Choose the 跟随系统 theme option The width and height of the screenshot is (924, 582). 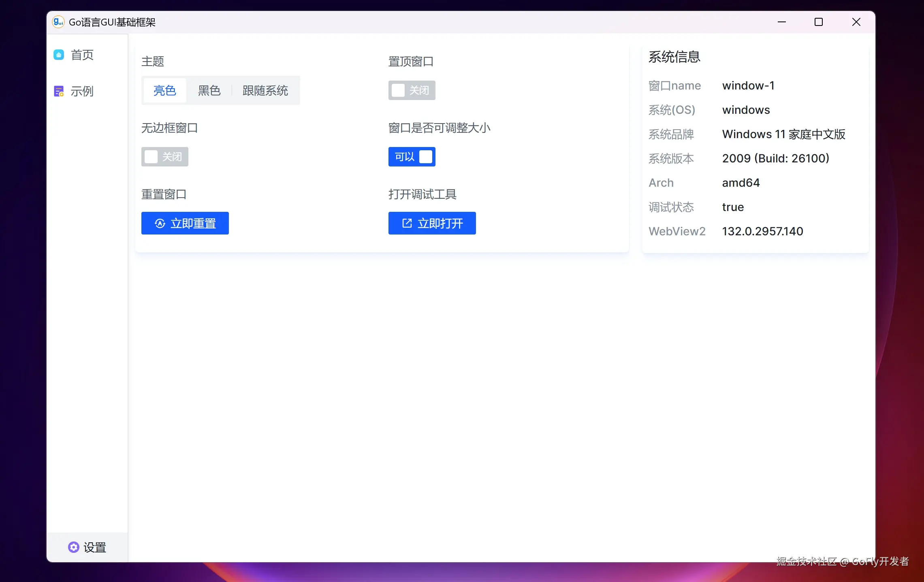coord(265,90)
